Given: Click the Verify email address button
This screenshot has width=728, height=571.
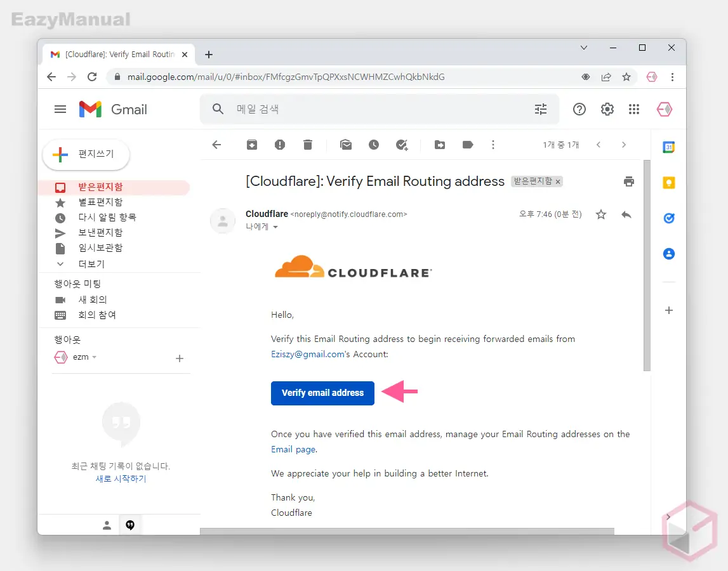Looking at the screenshot, I should [322, 393].
